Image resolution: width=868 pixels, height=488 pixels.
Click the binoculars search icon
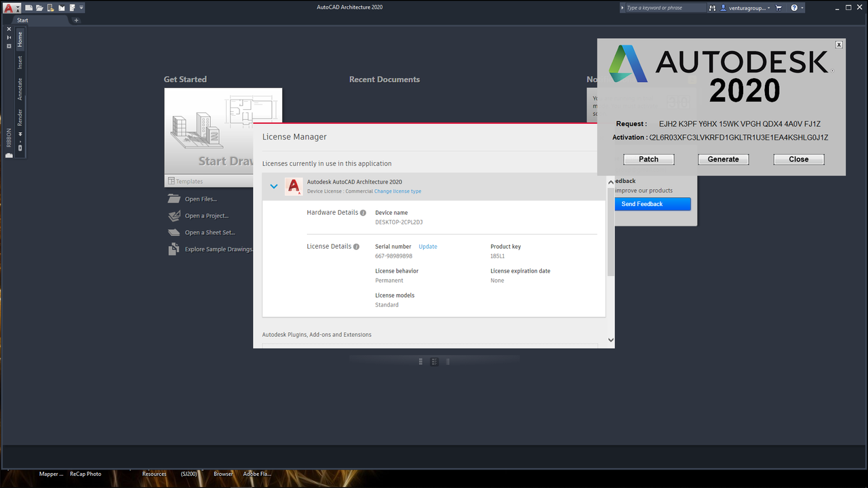coord(712,7)
